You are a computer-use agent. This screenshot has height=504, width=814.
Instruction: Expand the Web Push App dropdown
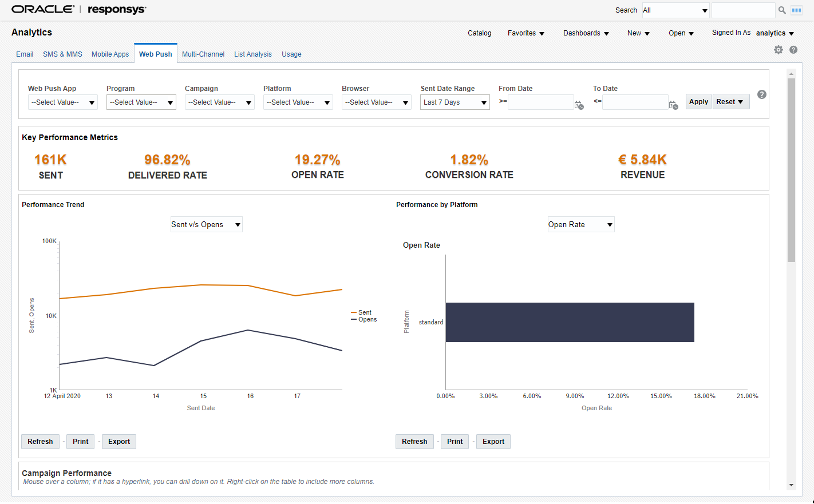pos(62,102)
